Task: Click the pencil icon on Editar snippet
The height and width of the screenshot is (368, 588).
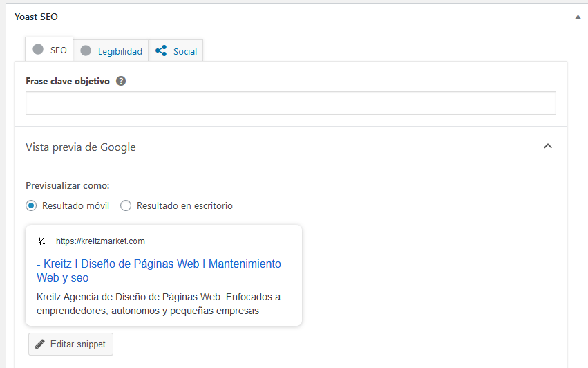Action: click(x=40, y=344)
